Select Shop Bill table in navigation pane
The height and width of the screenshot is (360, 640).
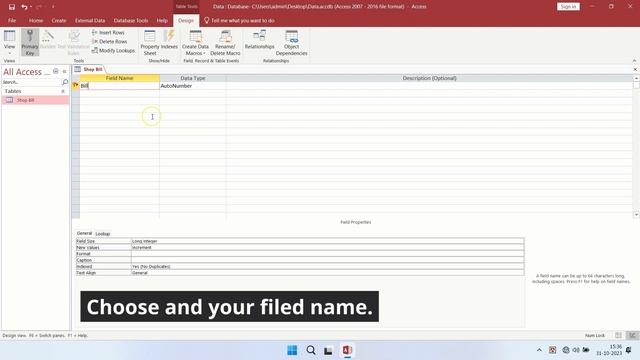coord(35,100)
